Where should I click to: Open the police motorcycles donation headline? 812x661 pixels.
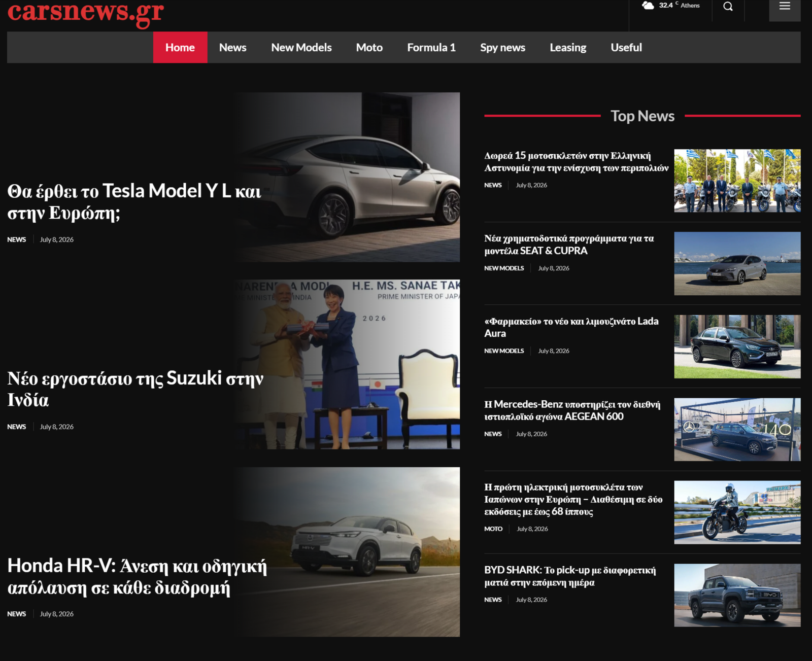577,162
